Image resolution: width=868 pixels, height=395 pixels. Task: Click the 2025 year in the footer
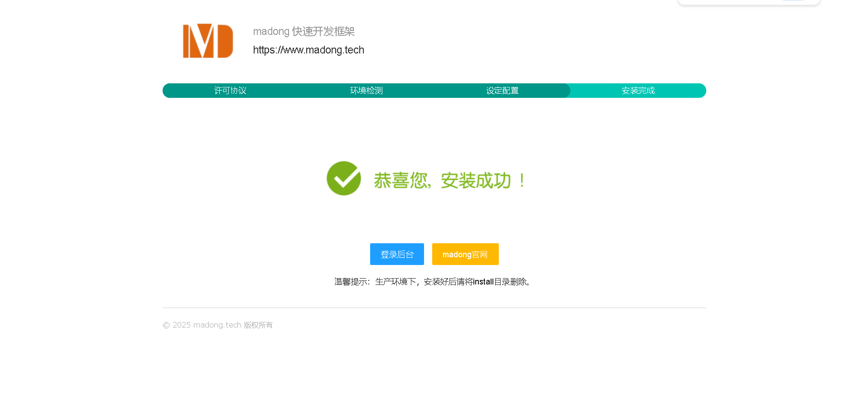pyautogui.click(x=182, y=325)
